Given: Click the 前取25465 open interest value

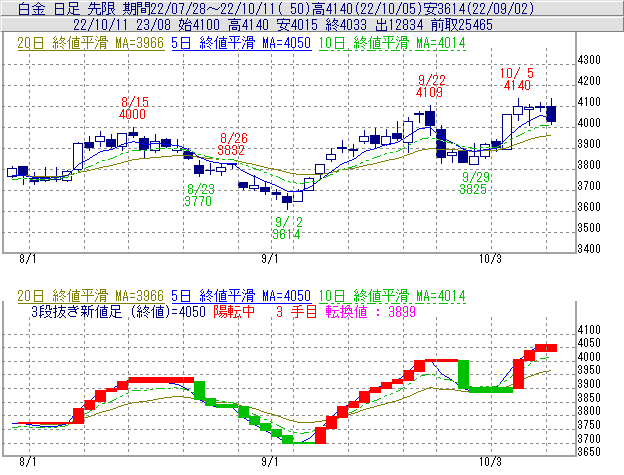Looking at the screenshot, I should [462, 25].
